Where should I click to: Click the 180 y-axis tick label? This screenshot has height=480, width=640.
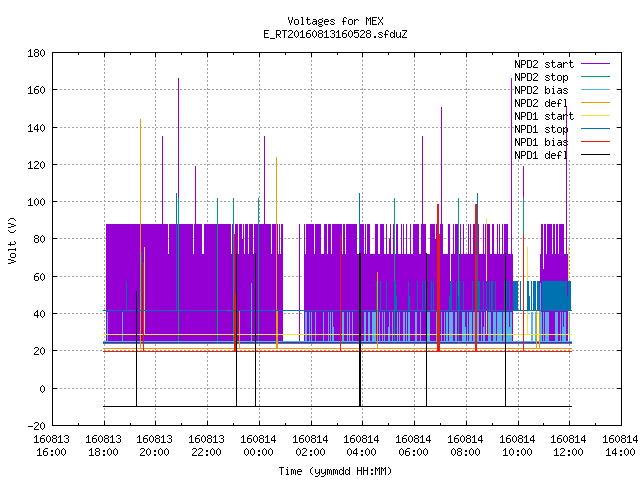tap(36, 53)
